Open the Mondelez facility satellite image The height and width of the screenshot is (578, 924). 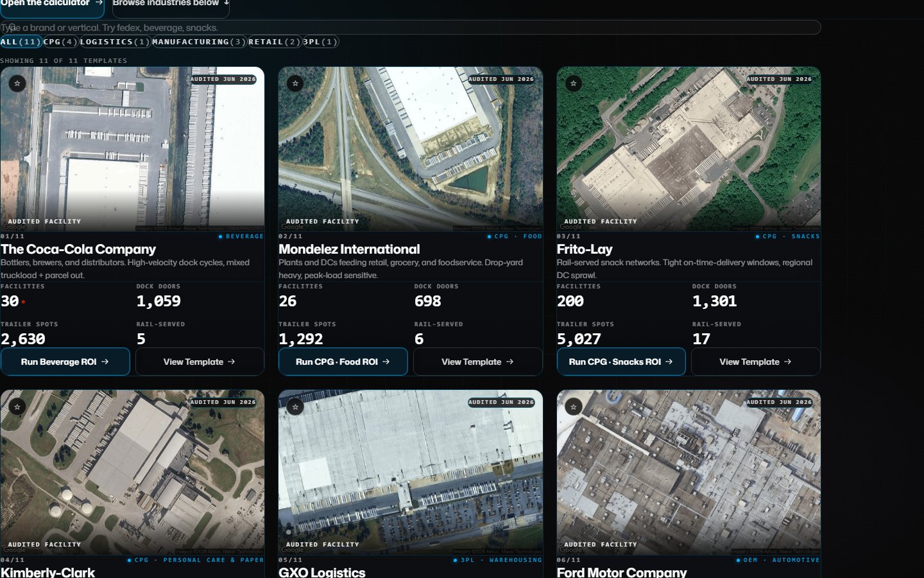[411, 149]
